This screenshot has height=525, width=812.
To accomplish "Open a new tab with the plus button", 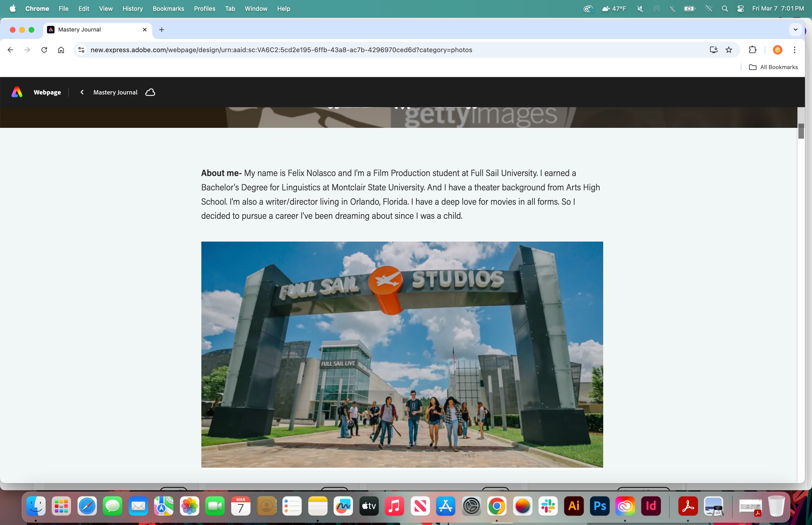I will tap(161, 30).
